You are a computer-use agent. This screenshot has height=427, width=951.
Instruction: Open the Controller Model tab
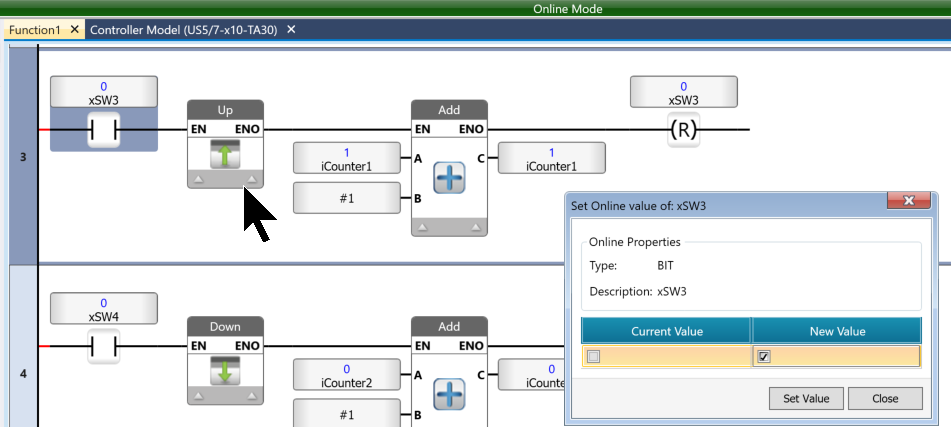(x=186, y=30)
